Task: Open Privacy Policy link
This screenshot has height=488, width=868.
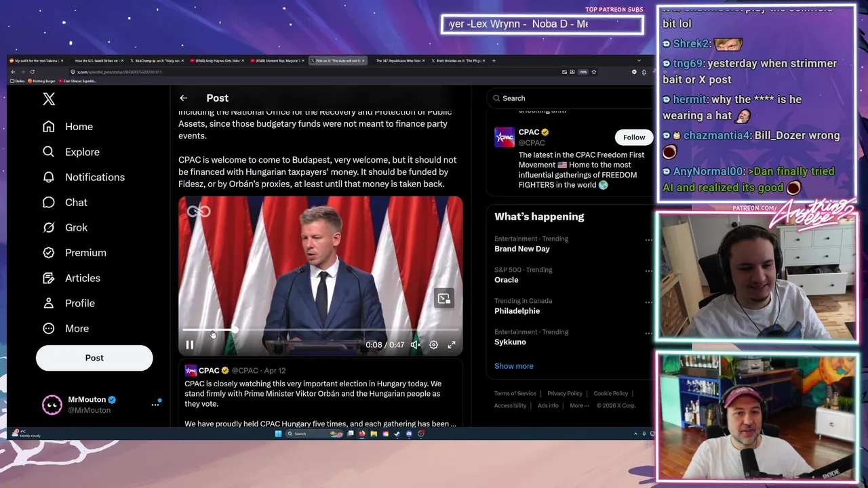Action: pyautogui.click(x=565, y=393)
